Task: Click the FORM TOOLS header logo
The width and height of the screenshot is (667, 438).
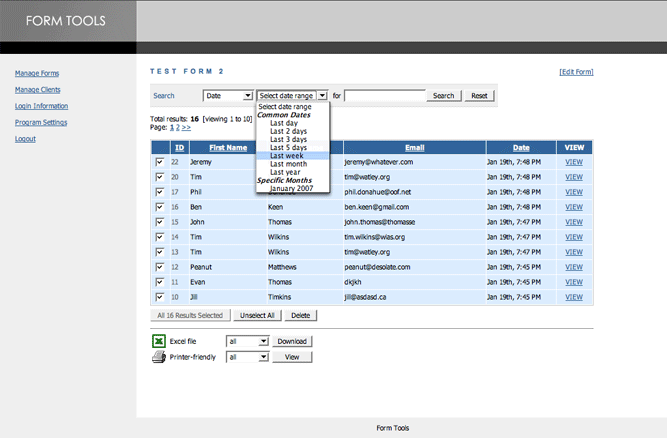Action: point(66,21)
